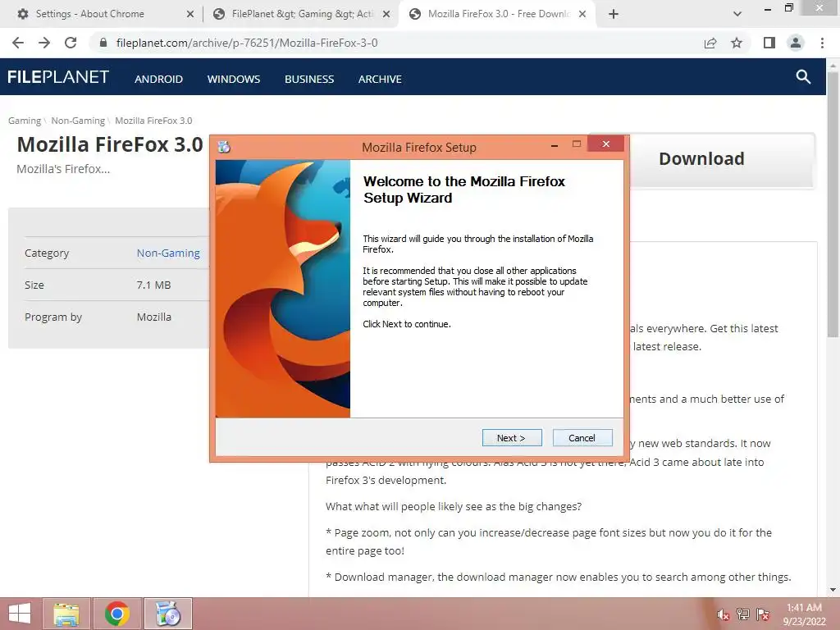Click the FilePlanet search magnifier

pos(803,76)
